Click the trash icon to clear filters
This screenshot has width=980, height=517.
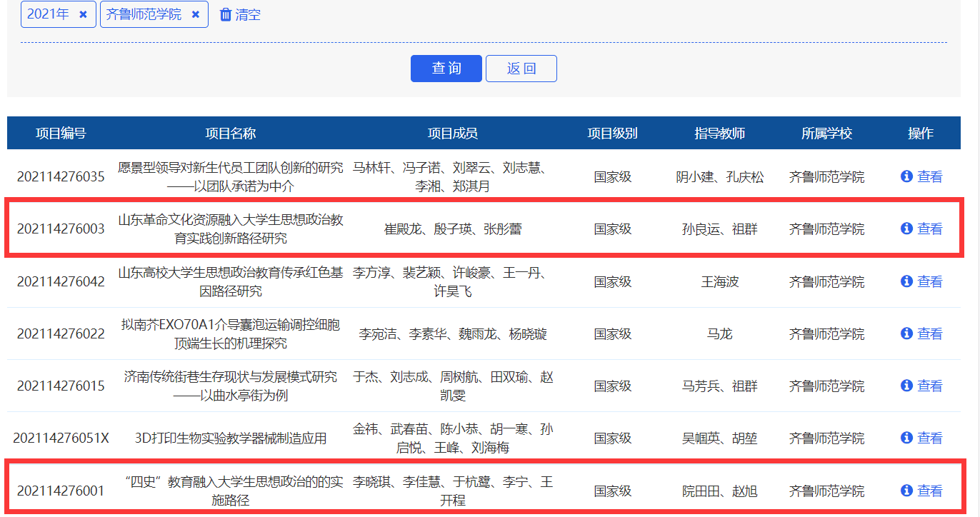[x=226, y=14]
